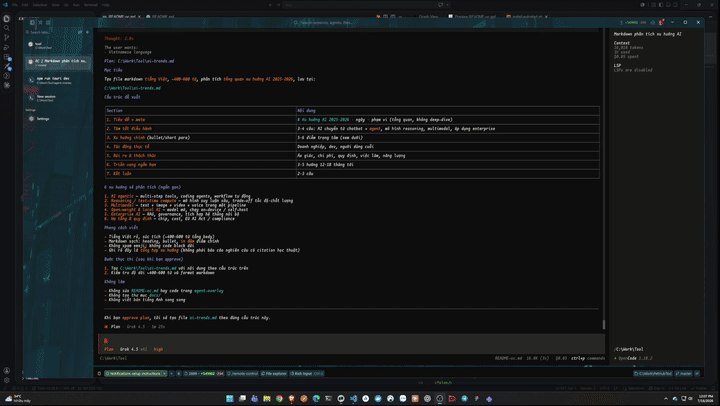Viewport: 720px width, 406px height.
Task: Click the 'LSPs are disabled' text in right panel
Action: point(633,70)
